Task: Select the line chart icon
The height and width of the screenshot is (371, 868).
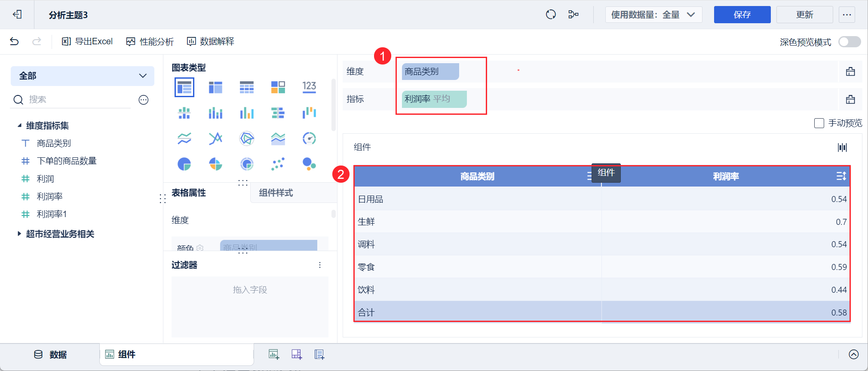Action: pyautogui.click(x=184, y=138)
